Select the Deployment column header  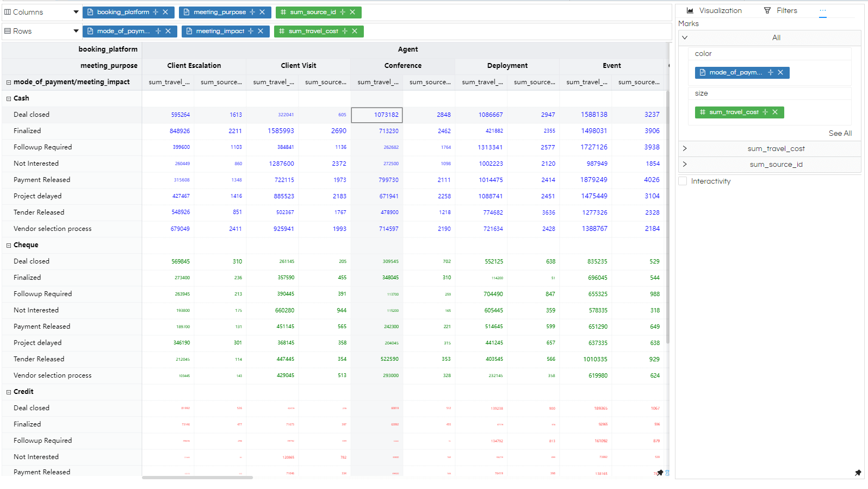click(507, 66)
